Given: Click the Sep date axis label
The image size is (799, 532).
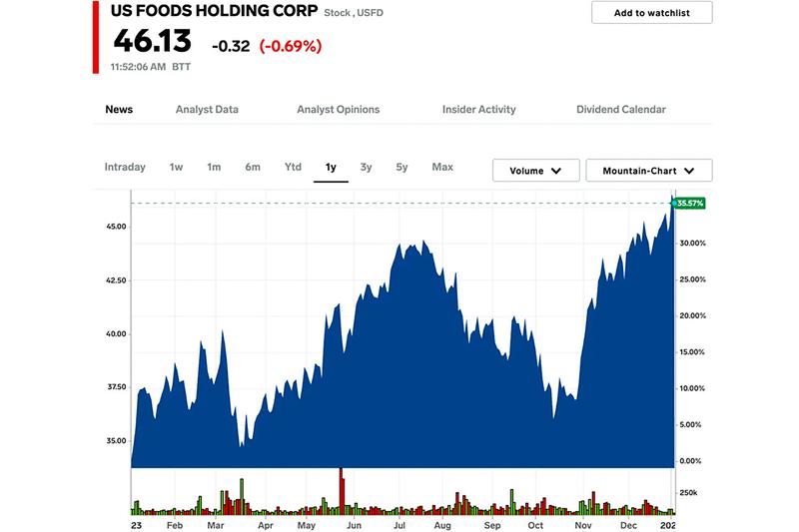Looking at the screenshot, I should click(492, 525).
